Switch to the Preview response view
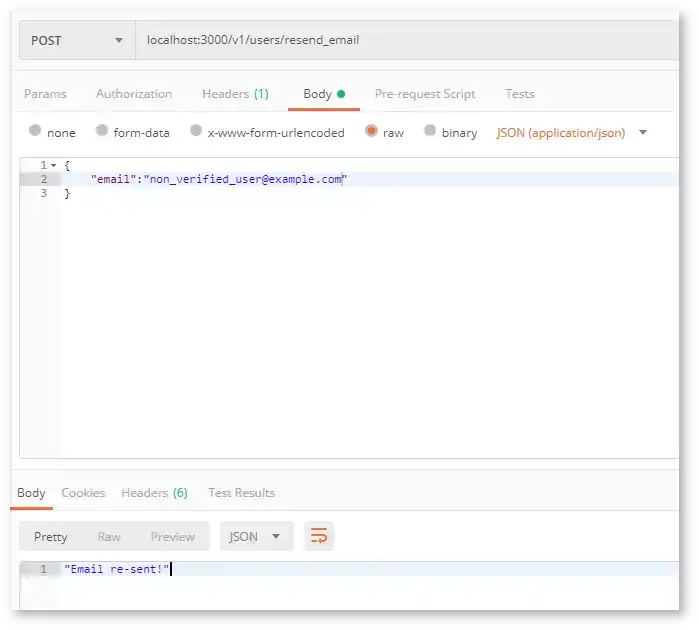Screen dimensions: 699x630 pyautogui.click(x=173, y=536)
